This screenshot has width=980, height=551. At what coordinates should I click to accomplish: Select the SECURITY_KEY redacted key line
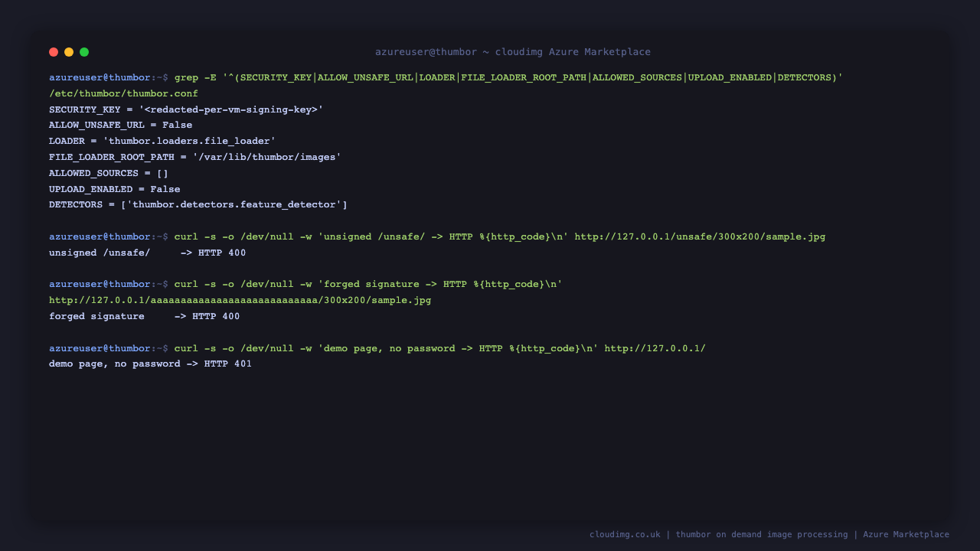pos(186,109)
